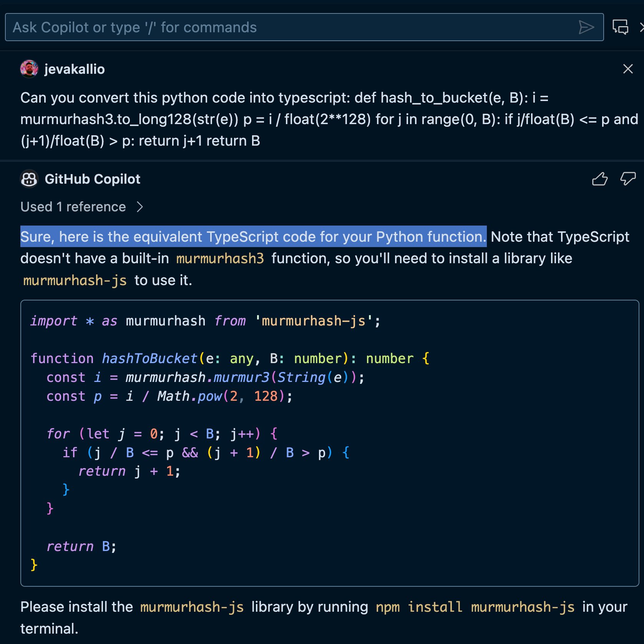
Task: Expand the Used 1 reference chevron
Action: [140, 207]
